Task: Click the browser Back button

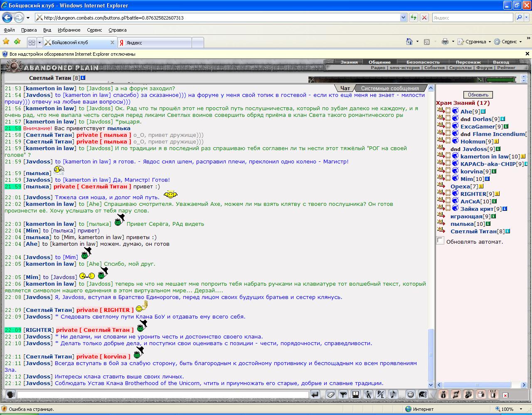Action: [7, 17]
